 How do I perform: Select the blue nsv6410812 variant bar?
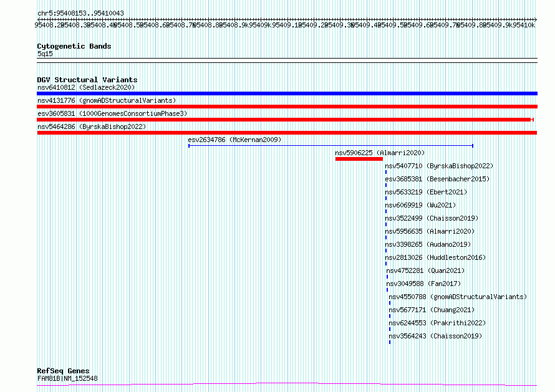coord(287,93)
